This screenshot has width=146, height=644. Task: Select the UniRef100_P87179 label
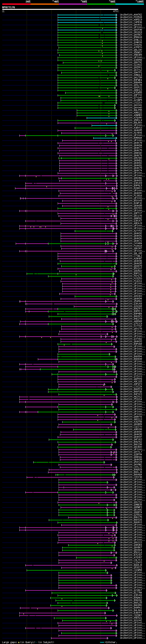coord(131,276)
